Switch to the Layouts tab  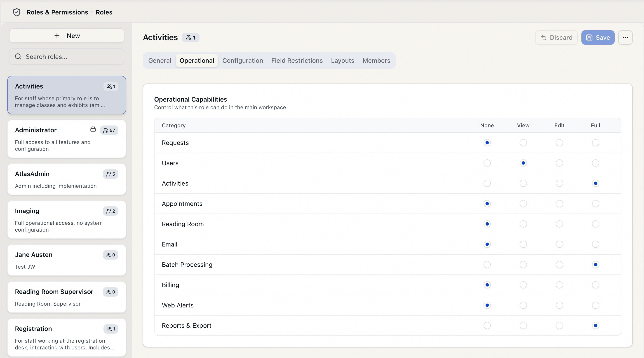[343, 61]
